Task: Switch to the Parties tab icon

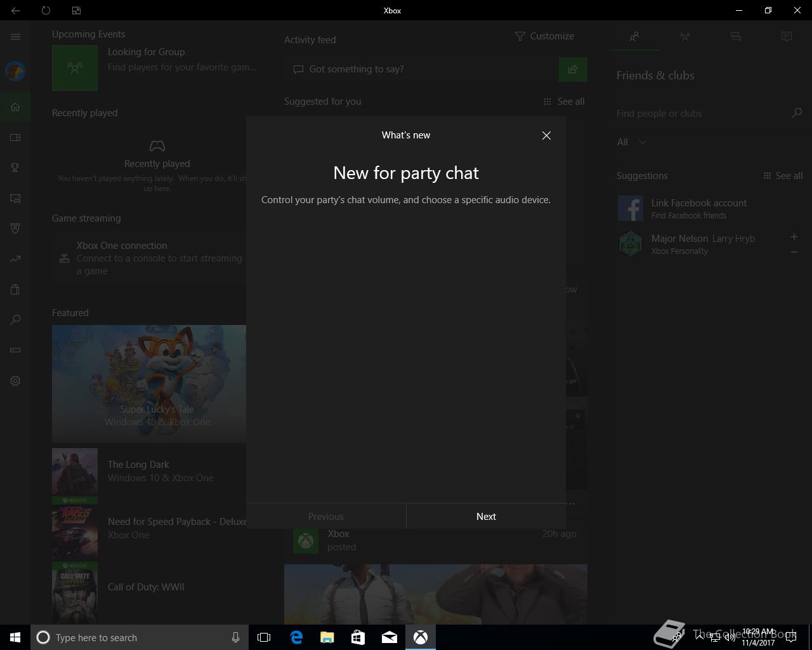Action: click(684, 37)
